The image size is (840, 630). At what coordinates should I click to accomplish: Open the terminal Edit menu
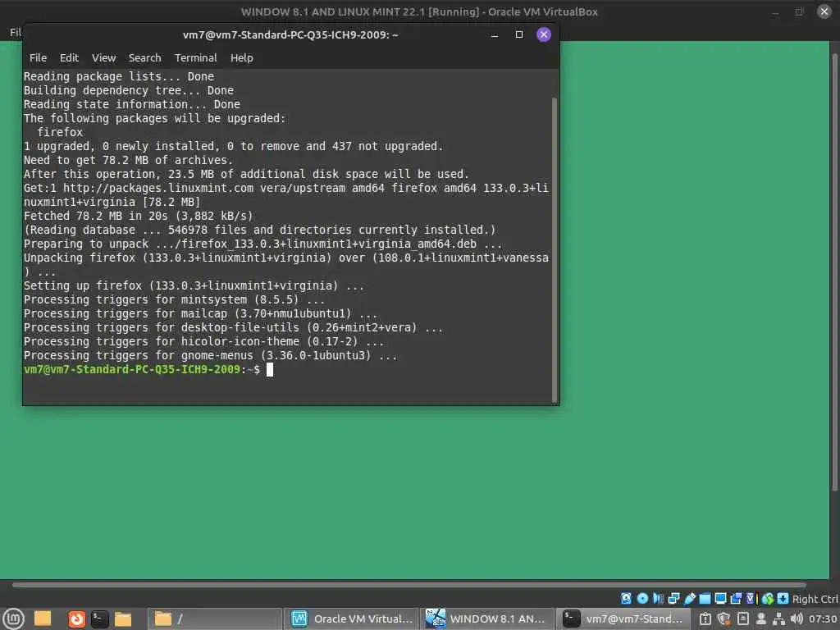click(69, 58)
